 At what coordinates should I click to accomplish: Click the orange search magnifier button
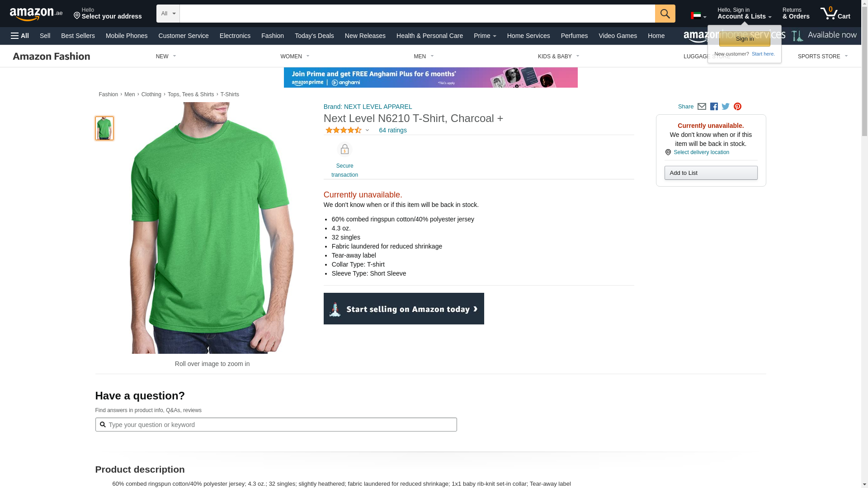pyautogui.click(x=665, y=14)
